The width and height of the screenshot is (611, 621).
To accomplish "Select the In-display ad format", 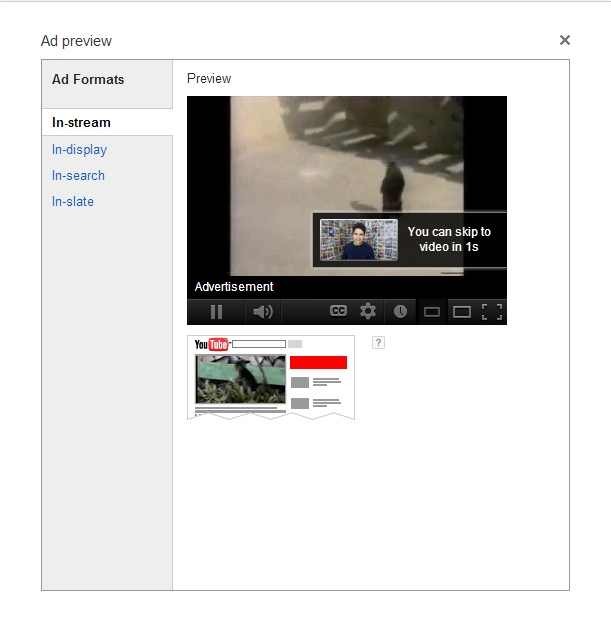I will click(80, 150).
